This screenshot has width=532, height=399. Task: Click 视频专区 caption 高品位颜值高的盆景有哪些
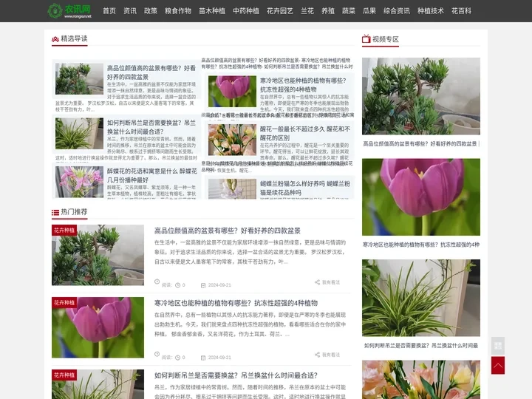point(421,144)
